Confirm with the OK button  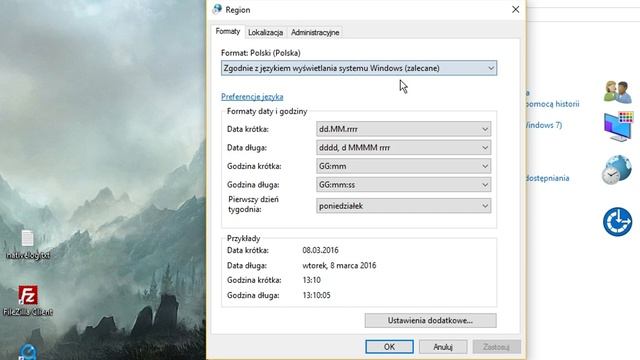click(389, 347)
